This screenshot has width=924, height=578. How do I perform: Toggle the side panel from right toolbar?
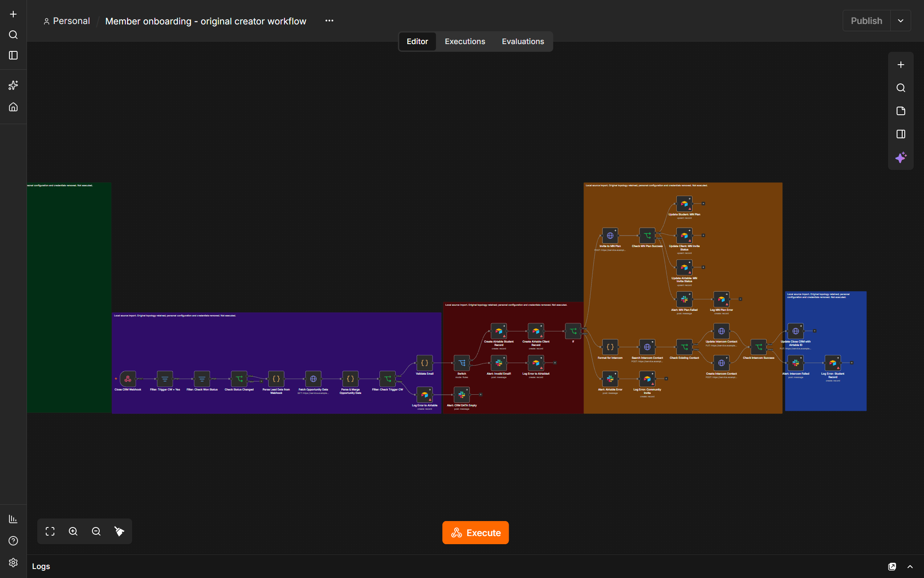click(x=901, y=134)
